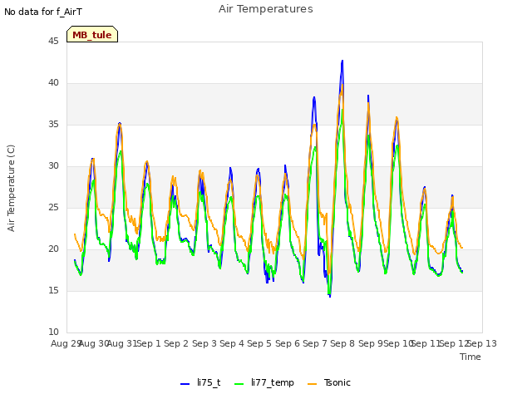Click the Sep 5 x-axis label
This screenshot has height=399, width=532.
click(259, 343)
